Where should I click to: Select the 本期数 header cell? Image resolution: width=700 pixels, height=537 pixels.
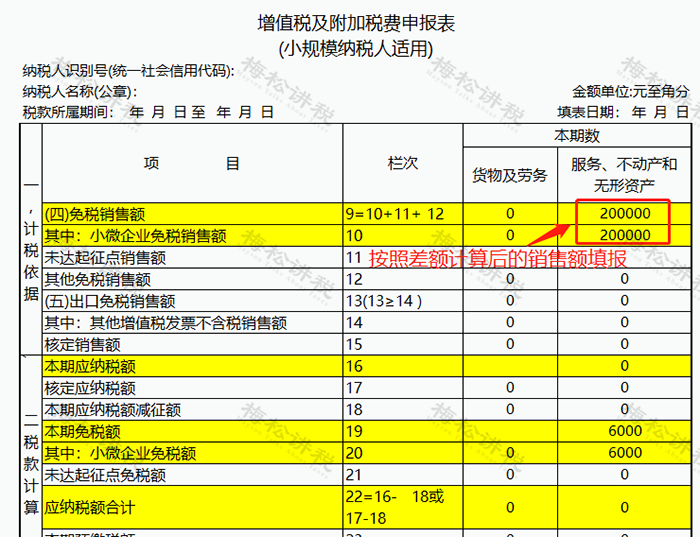coord(577,136)
